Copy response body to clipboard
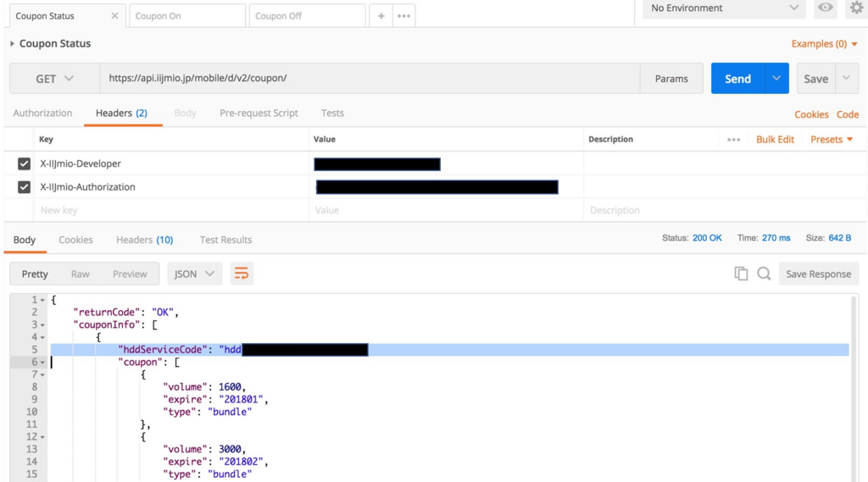Image resolution: width=868 pixels, height=482 pixels. [x=741, y=274]
